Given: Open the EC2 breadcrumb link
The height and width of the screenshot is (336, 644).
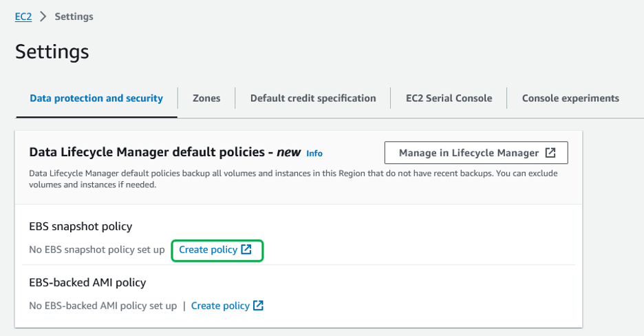Looking at the screenshot, I should pyautogui.click(x=23, y=17).
